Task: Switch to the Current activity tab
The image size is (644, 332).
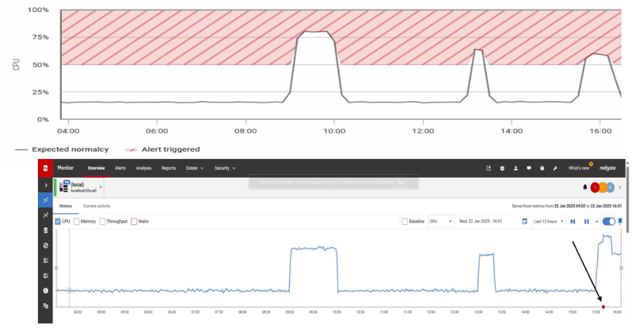Action: [96, 206]
